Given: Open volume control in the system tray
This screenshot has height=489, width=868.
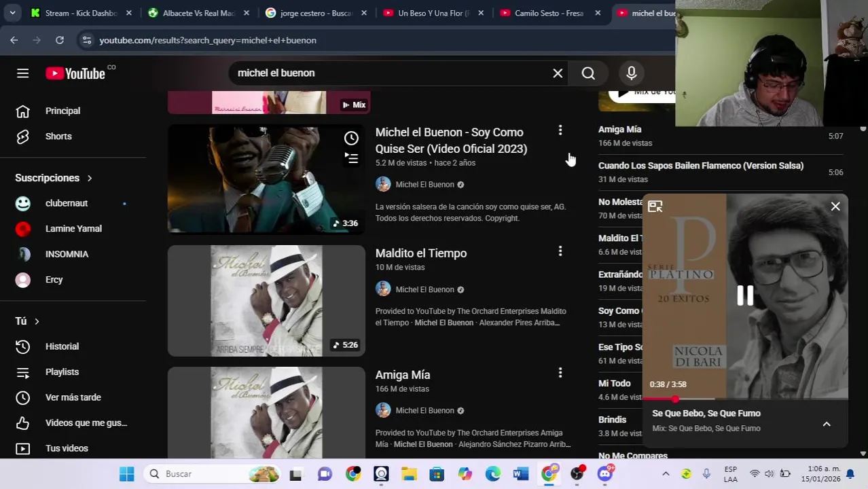Looking at the screenshot, I should 769,474.
